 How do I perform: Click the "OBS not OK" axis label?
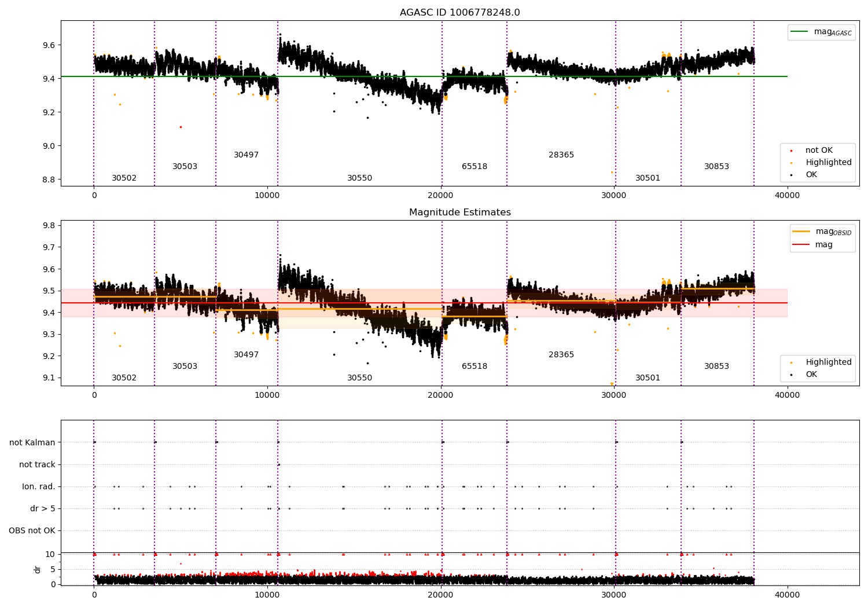click(x=32, y=531)
